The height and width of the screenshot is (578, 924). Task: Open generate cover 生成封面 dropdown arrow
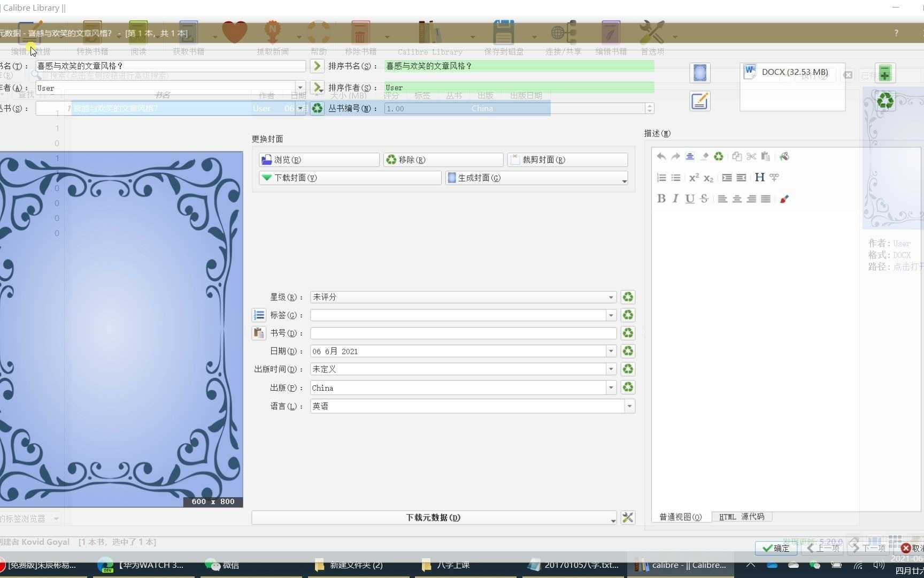coord(624,180)
